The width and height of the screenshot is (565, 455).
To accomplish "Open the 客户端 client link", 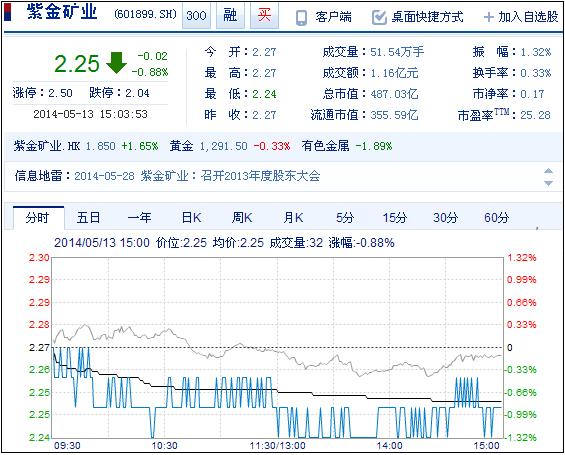I will (x=333, y=17).
